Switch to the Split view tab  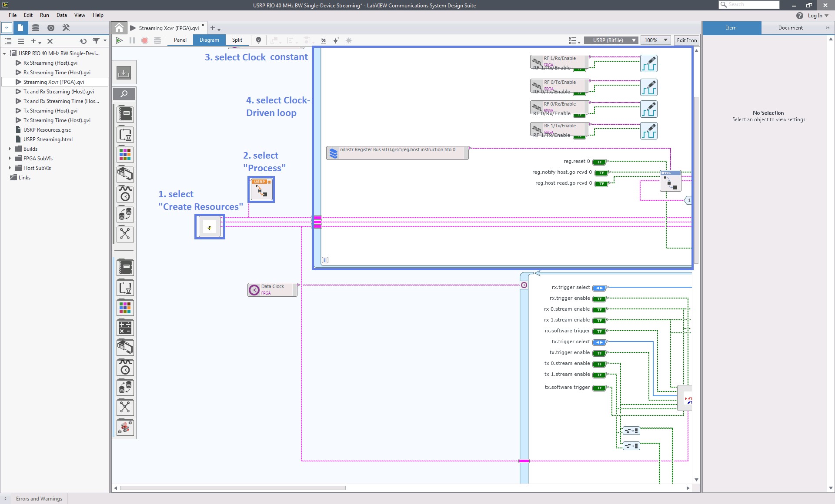[237, 40]
